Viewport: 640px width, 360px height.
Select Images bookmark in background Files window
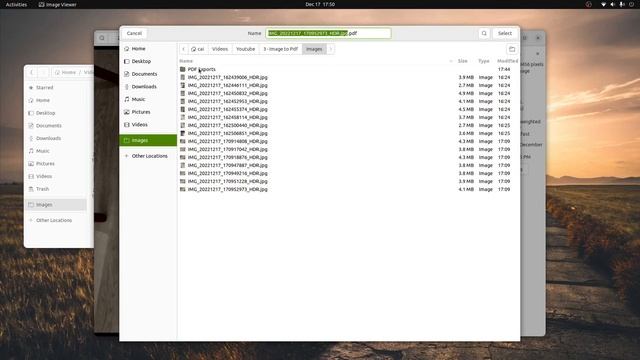tap(56, 205)
